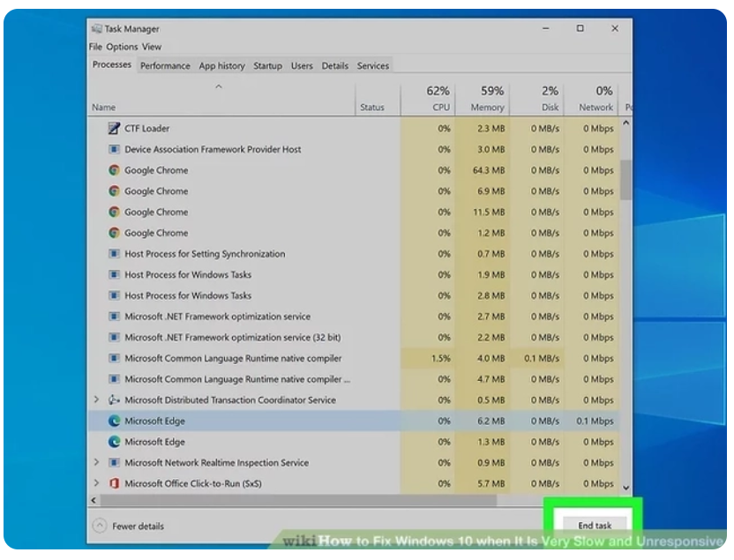Viewport: 734px width, 560px height.
Task: Sort by the Network column header
Action: tap(591, 99)
